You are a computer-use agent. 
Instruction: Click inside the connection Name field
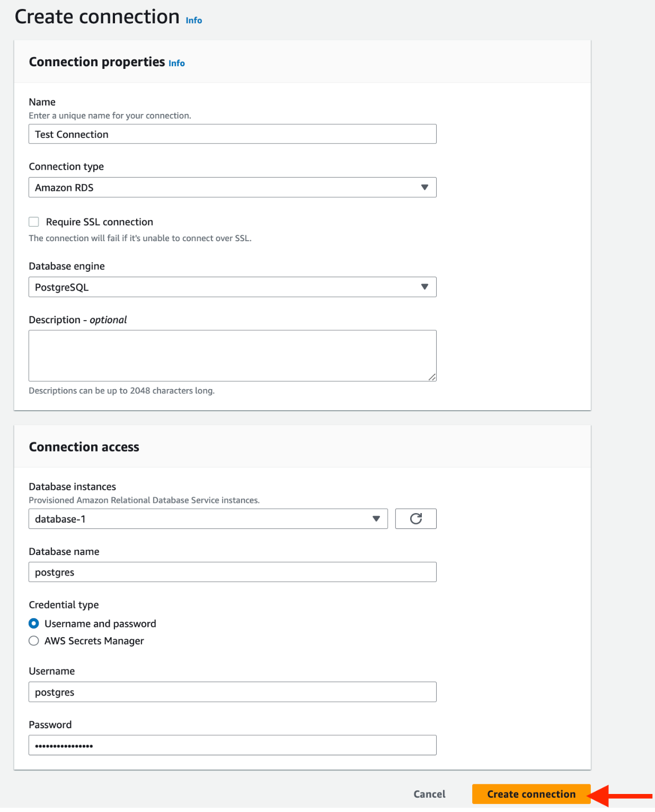232,134
